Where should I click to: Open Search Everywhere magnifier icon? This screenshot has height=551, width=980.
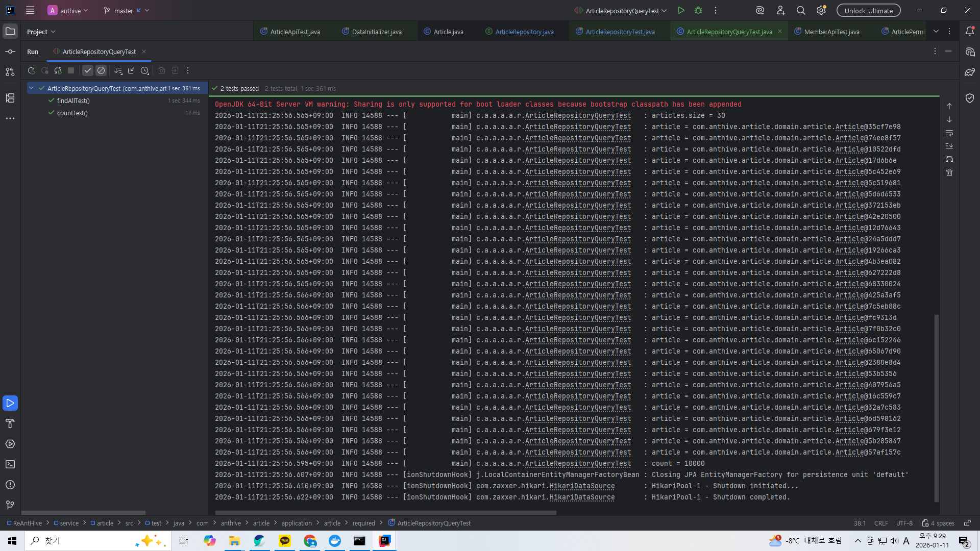pos(801,11)
